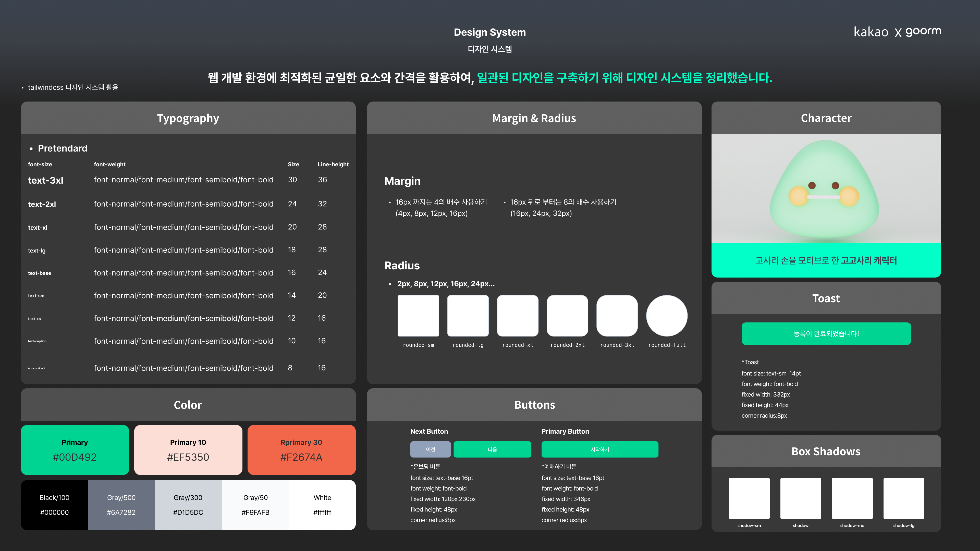Image resolution: width=980 pixels, height=551 pixels.
Task: Click the Typography section header
Action: [188, 118]
